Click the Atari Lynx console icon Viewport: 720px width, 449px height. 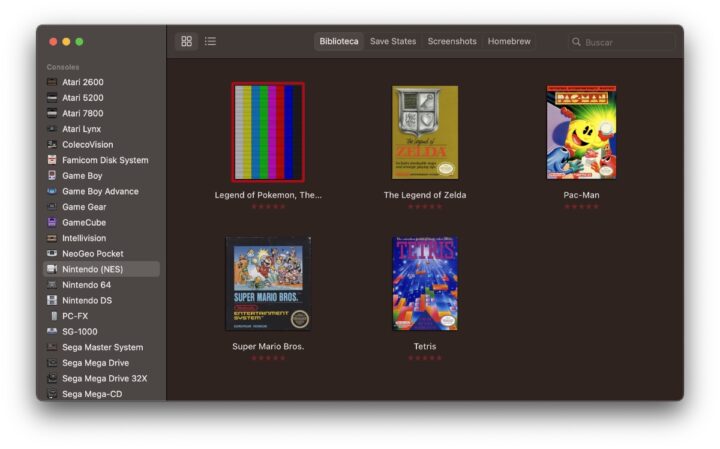[52, 129]
